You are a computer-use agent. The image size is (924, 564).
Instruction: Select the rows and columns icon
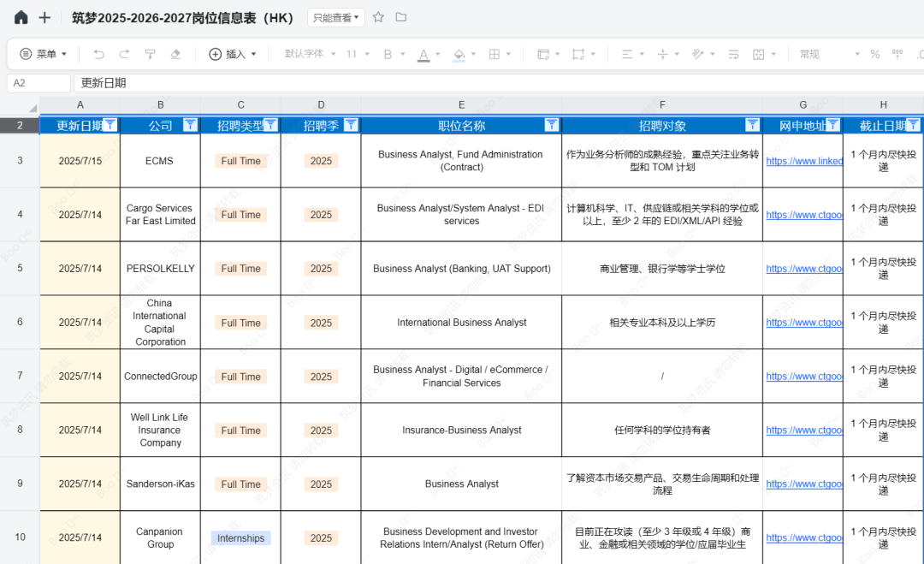pos(578,54)
